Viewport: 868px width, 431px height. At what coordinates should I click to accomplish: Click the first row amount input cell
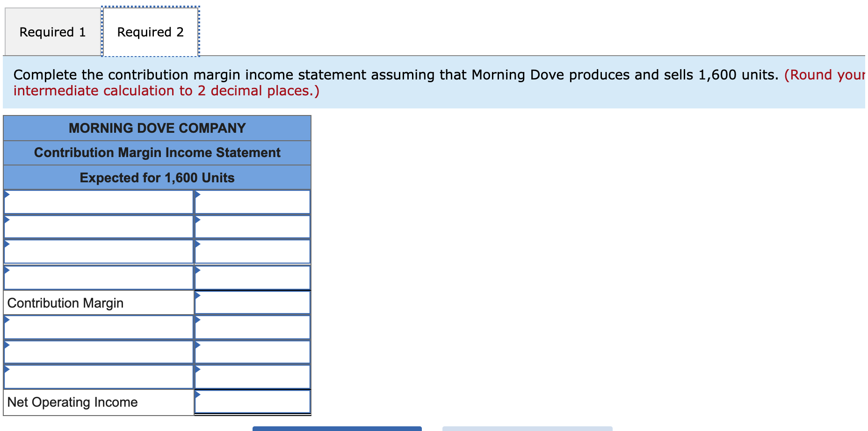(253, 202)
